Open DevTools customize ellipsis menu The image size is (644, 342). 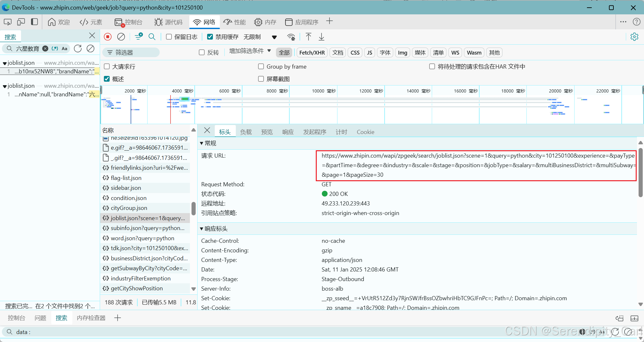coord(623,22)
